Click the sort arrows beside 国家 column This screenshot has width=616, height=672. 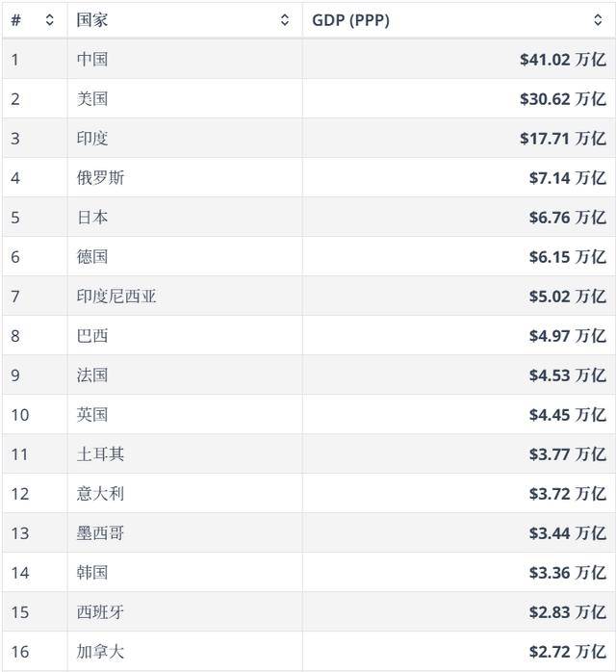(285, 20)
